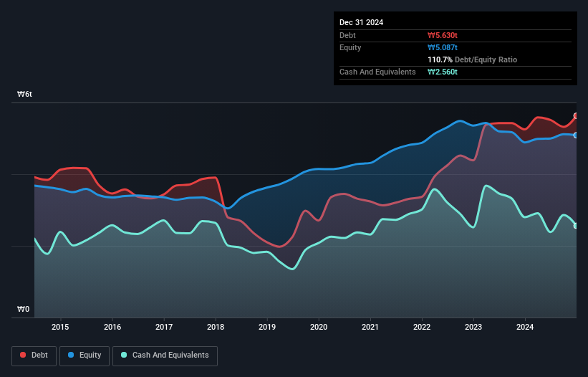This screenshot has width=588, height=377.
Task: Click the ₩5.630t debt value
Action: pos(443,35)
